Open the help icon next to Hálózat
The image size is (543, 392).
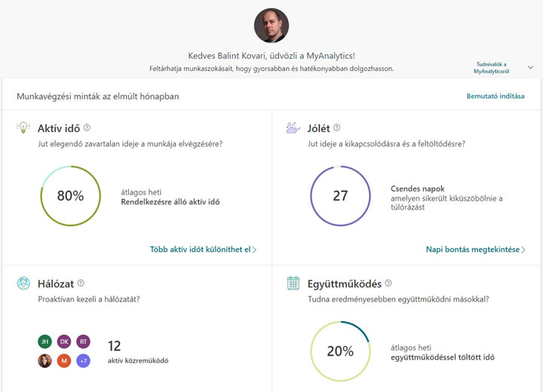[81, 283]
